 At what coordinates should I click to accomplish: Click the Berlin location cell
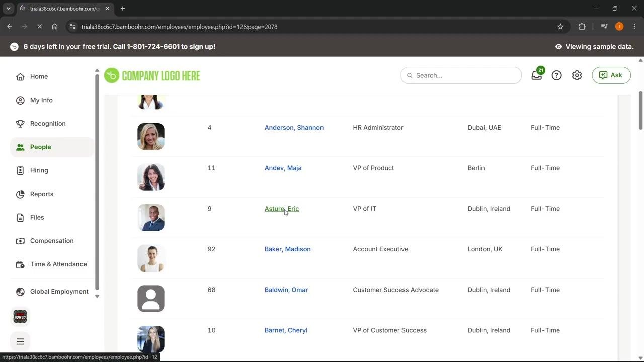pyautogui.click(x=476, y=168)
